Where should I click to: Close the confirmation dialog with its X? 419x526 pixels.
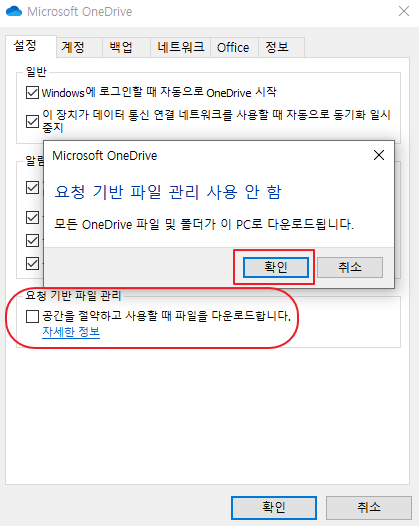pos(379,155)
